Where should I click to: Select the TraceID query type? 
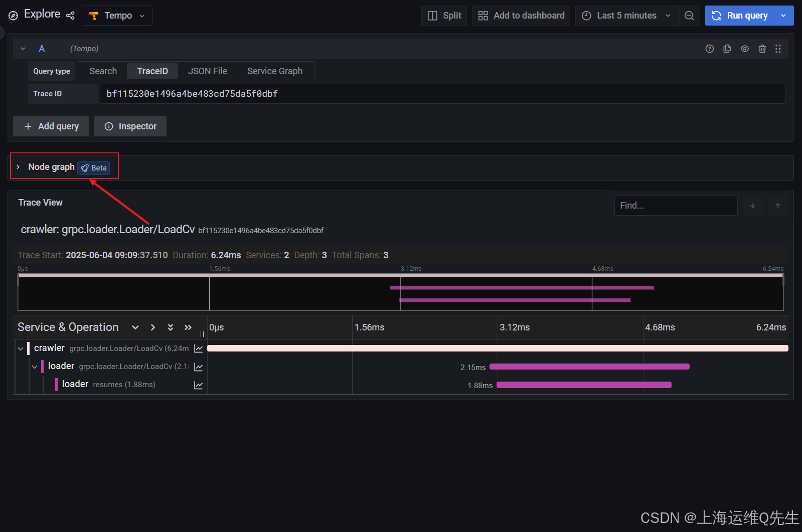point(152,71)
